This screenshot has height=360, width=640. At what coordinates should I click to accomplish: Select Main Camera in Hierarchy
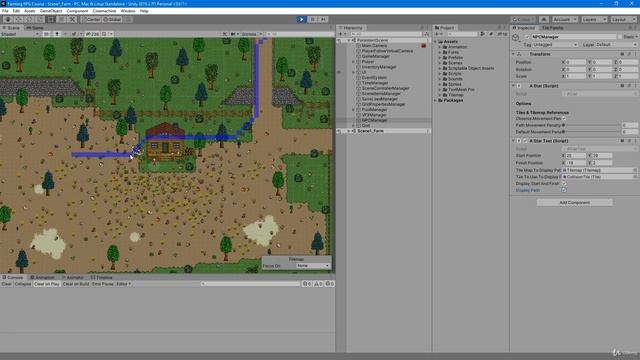click(x=374, y=46)
